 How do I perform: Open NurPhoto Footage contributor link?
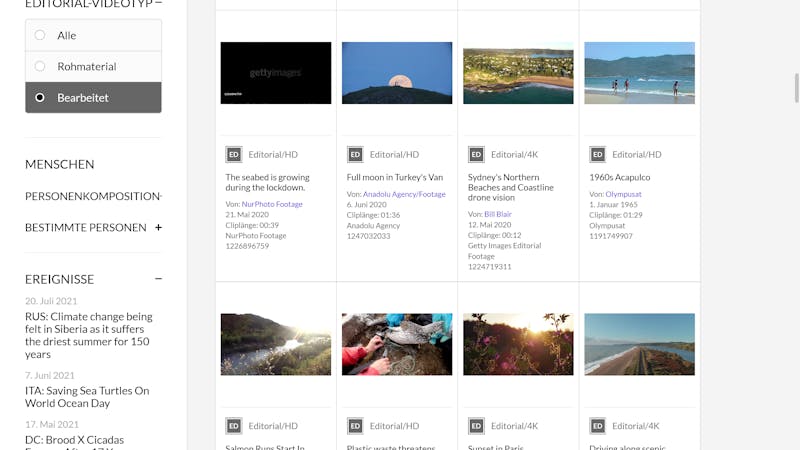[272, 204]
